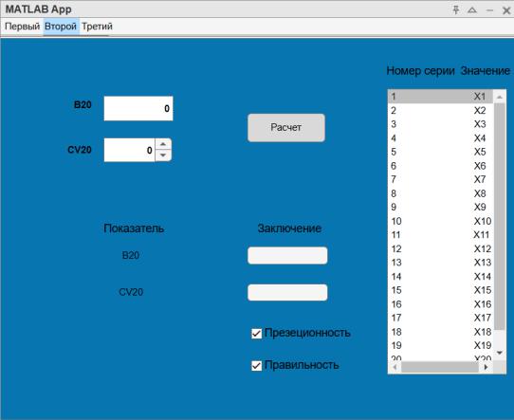The width and height of the screenshot is (514, 420).
Task: Click the Номер серии column header
Action: [x=420, y=71]
